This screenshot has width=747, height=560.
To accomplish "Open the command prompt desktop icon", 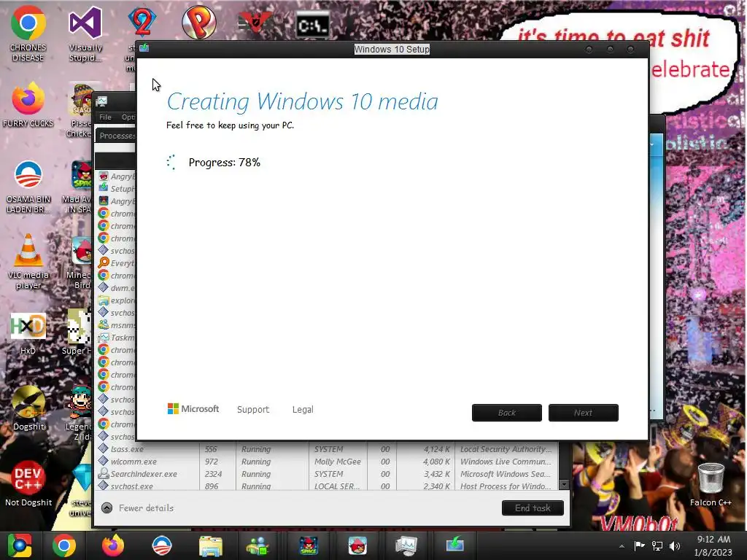I will [x=312, y=25].
